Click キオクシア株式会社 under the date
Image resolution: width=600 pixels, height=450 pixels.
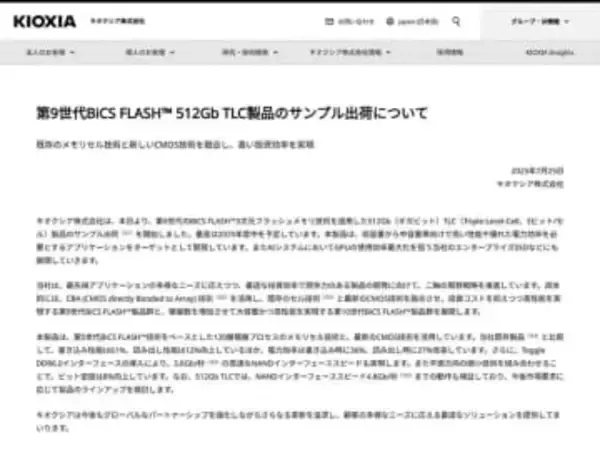pyautogui.click(x=530, y=184)
